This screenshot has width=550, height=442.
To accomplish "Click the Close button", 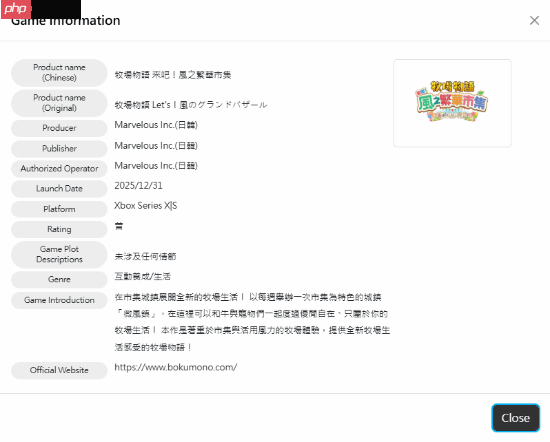I will pyautogui.click(x=515, y=418).
